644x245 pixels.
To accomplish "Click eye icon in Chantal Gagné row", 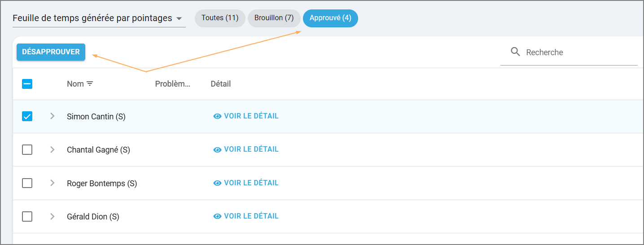I will pos(217,149).
